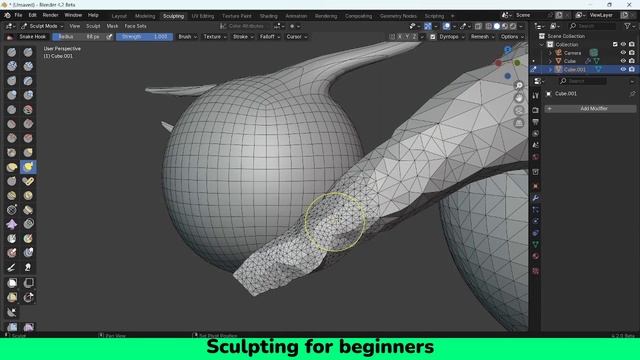Toggle radius pressure sensitivity
The width and height of the screenshot is (640, 360).
109,37
